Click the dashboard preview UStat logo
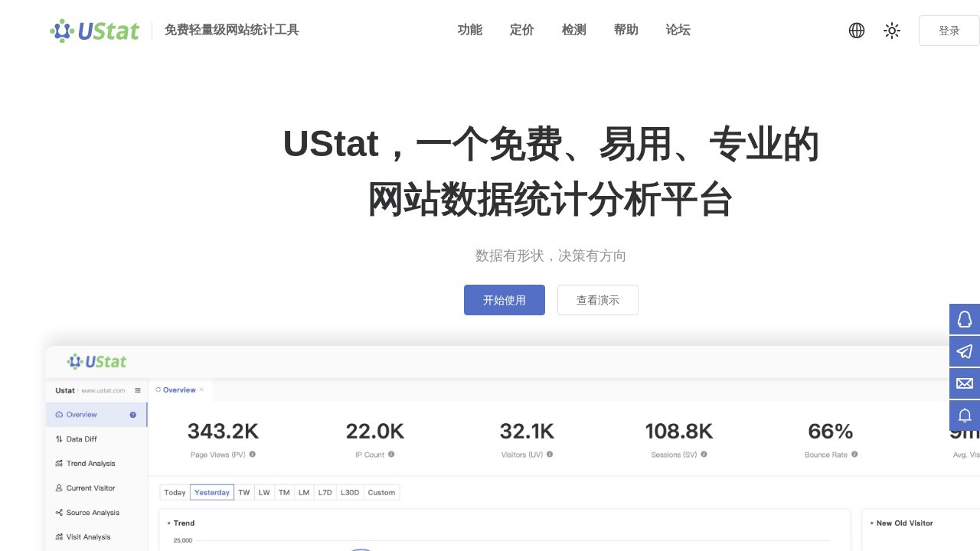Image resolution: width=980 pixels, height=551 pixels. coord(96,361)
